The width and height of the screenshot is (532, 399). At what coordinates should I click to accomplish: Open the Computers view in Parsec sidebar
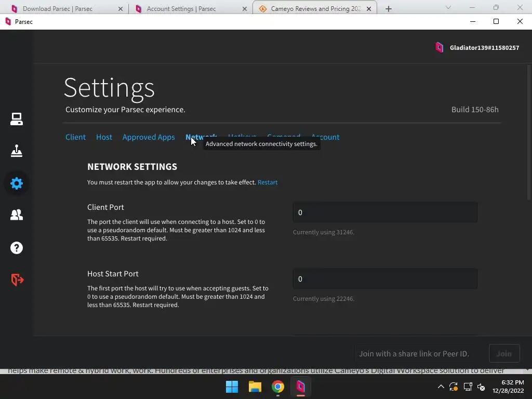16,119
